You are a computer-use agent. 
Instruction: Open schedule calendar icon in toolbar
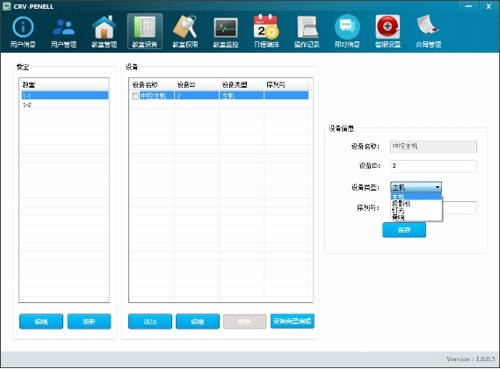point(266,27)
